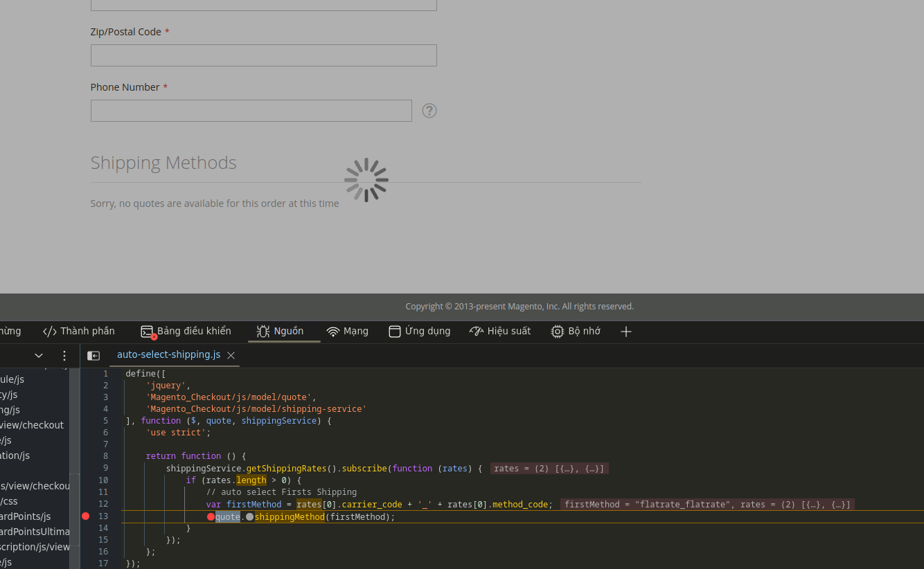Screen dimensions: 924x569
Task: Focus the Phone Number input field
Action: point(251,111)
